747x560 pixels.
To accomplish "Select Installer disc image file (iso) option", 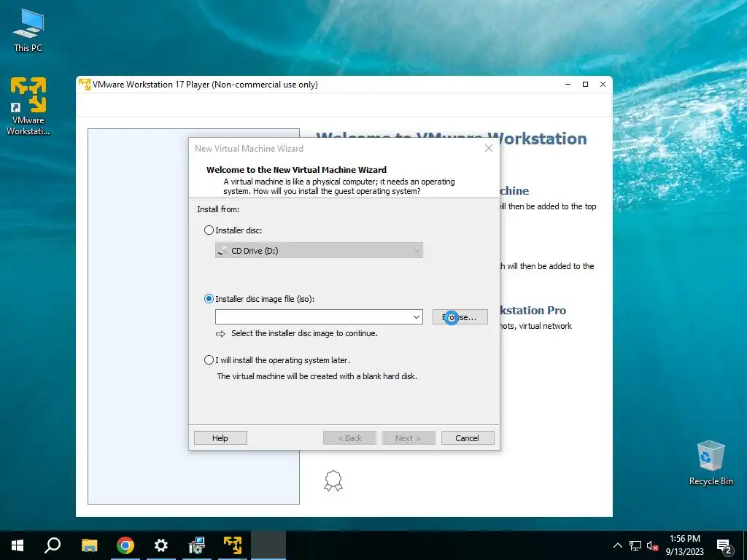I will 209,299.
